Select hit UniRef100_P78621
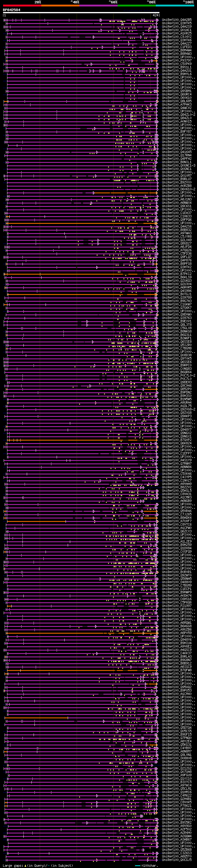The width and height of the screenshot is (197, 868). (x=177, y=806)
